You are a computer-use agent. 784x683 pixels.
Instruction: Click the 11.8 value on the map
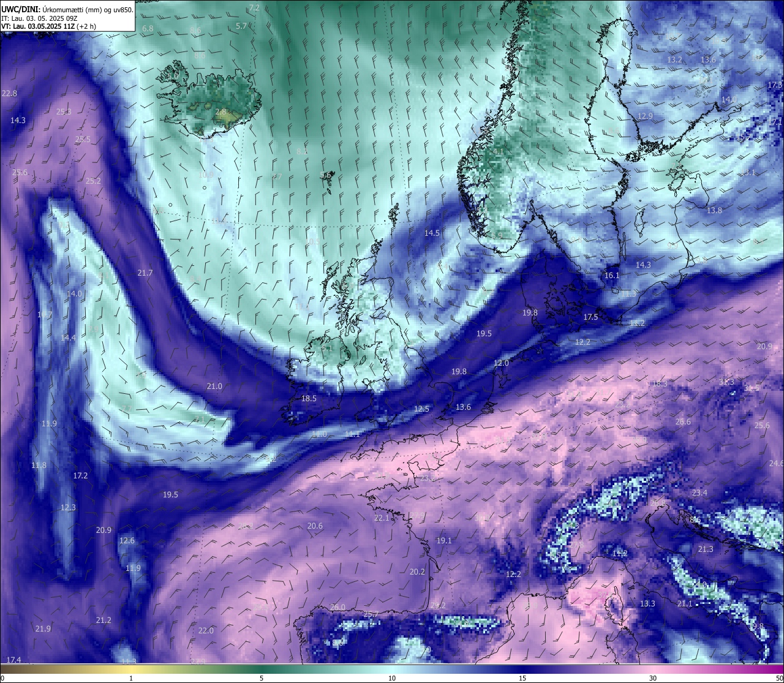pos(39,466)
